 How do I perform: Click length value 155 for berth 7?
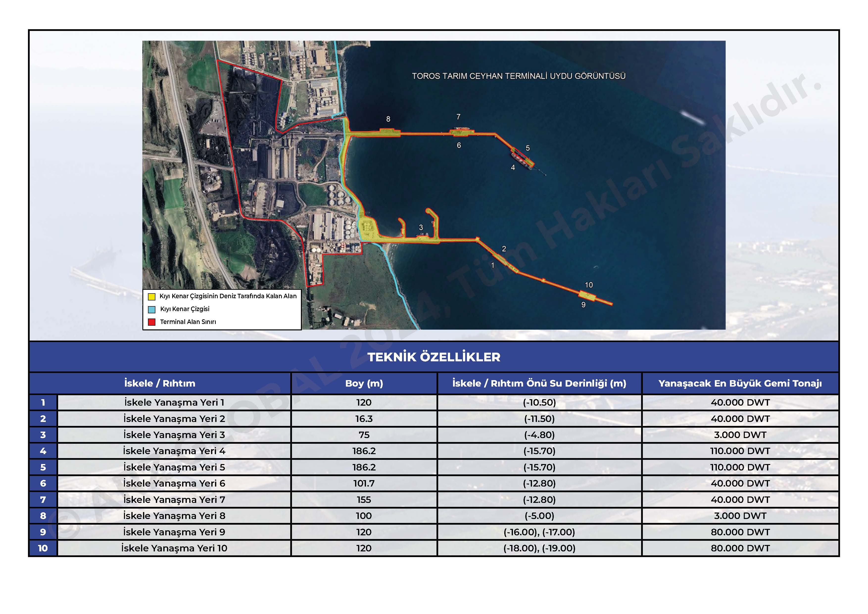tap(364, 500)
